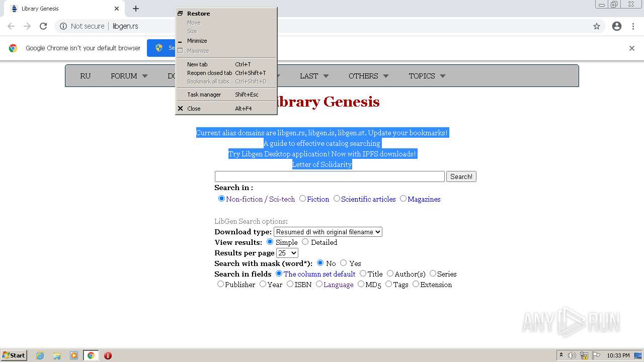Select Fiction radio button
Image resolution: width=644 pixels, height=362 pixels.
pyautogui.click(x=302, y=199)
